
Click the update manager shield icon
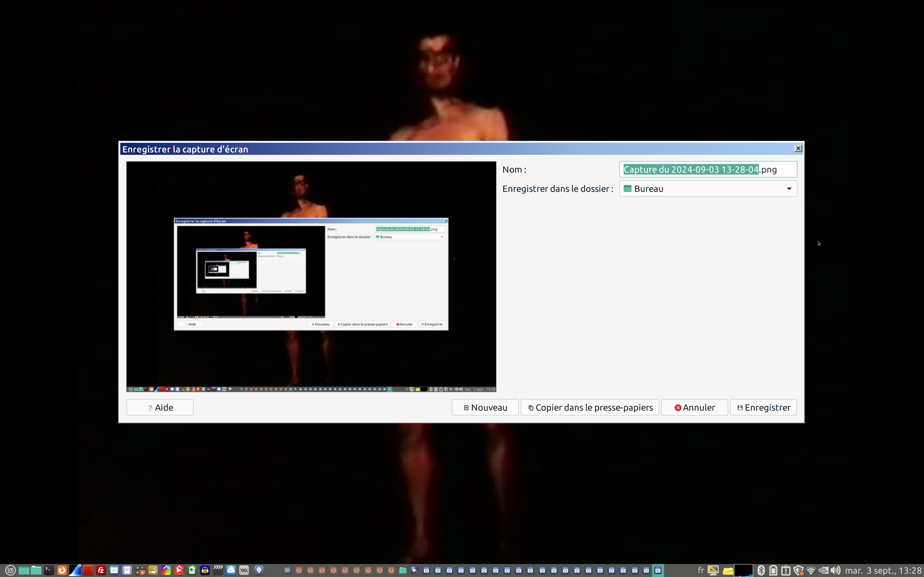point(798,570)
